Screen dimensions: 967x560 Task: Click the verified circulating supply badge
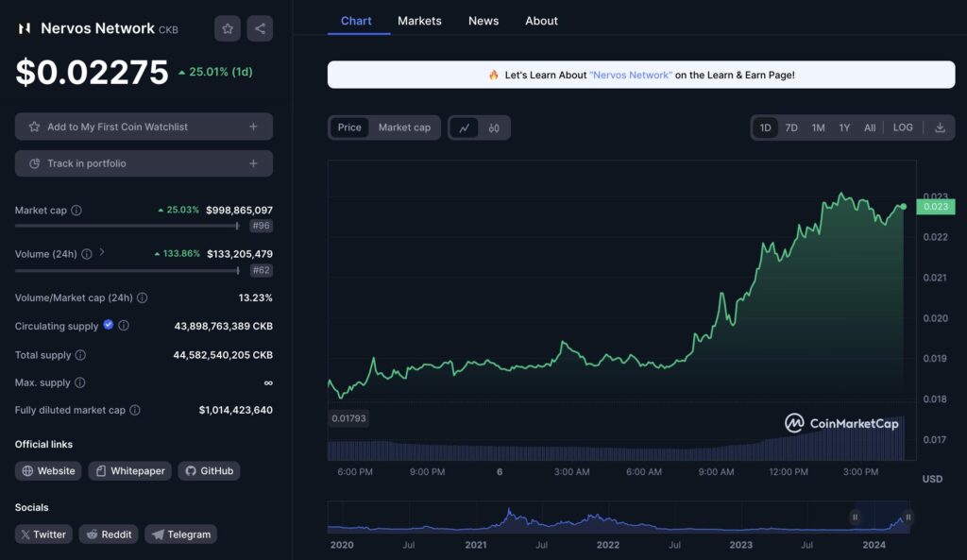click(109, 325)
